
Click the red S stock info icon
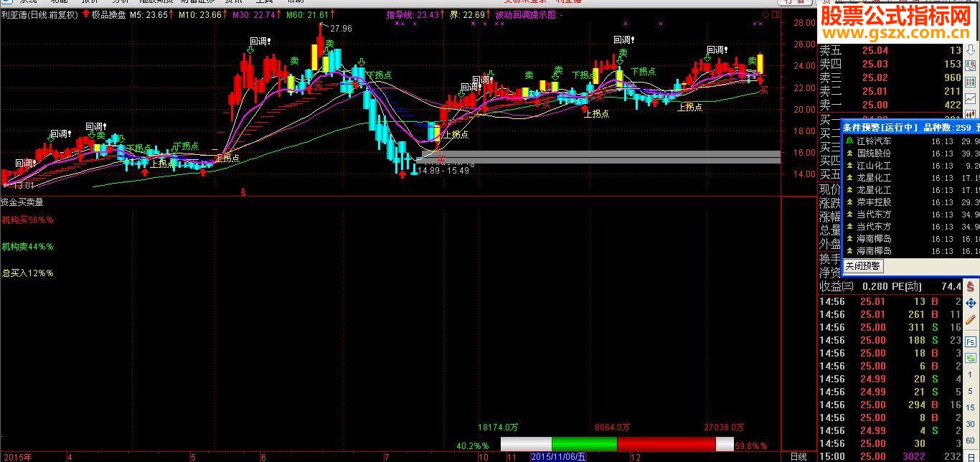(970, 286)
